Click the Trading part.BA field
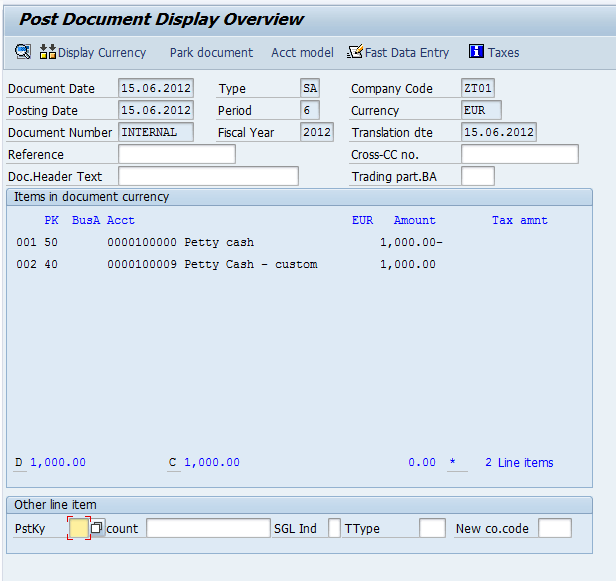 [477, 176]
